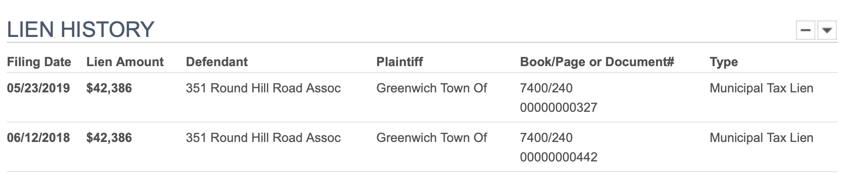Click 351 Round Hill Road Assoc in first row

point(263,88)
